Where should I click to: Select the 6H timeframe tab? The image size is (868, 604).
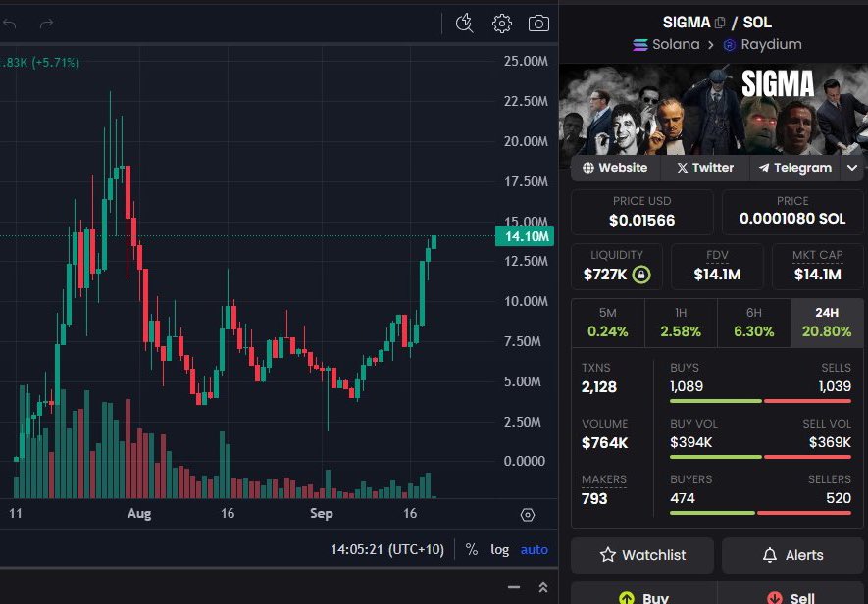(x=754, y=323)
